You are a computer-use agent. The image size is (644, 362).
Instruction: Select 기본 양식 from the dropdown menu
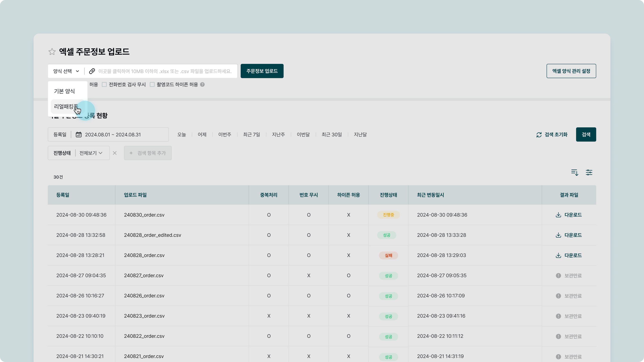(64, 91)
